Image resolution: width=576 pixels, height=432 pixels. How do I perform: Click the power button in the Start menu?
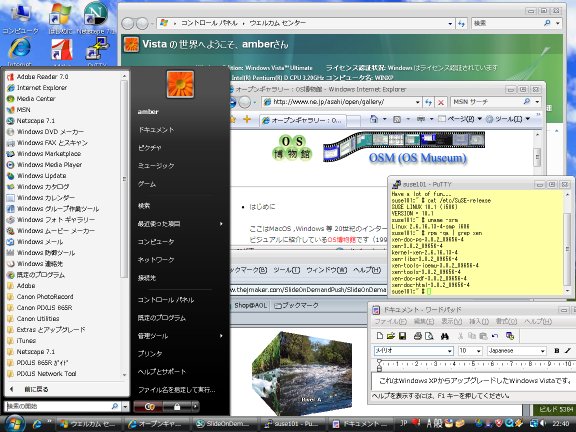pyautogui.click(x=149, y=407)
